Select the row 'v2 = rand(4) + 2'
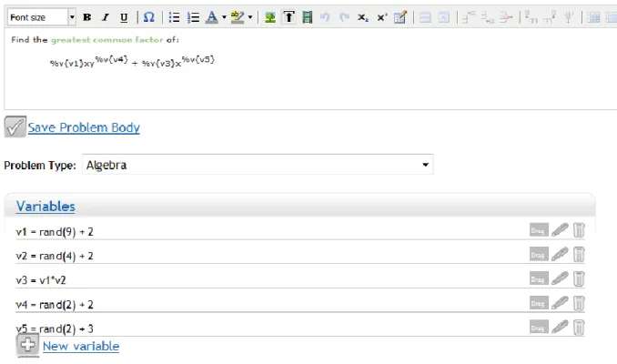Viewport: 617px width, 364px height. [300, 255]
